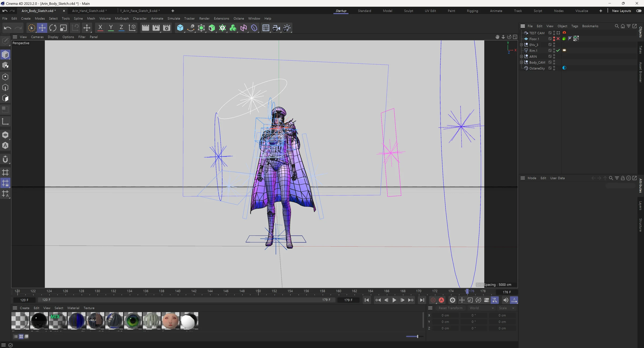Screen dimensions: 644x348
Task: Open the Octane menu
Action: pos(239,18)
